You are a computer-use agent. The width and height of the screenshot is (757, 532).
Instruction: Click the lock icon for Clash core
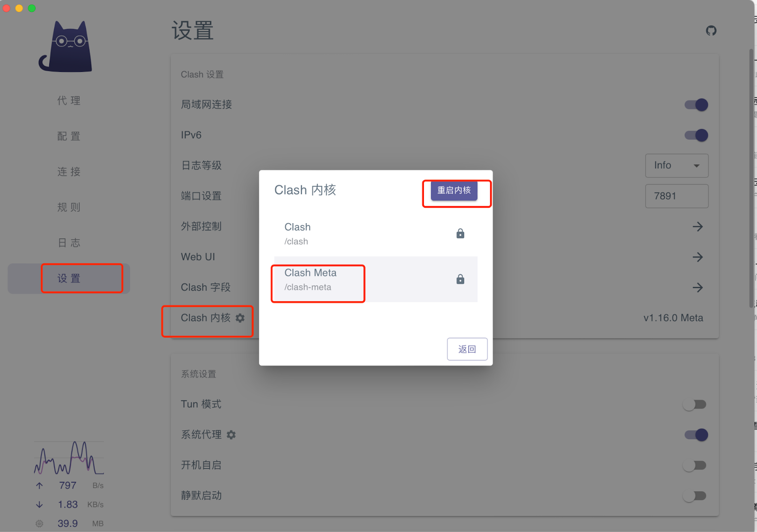coord(460,234)
